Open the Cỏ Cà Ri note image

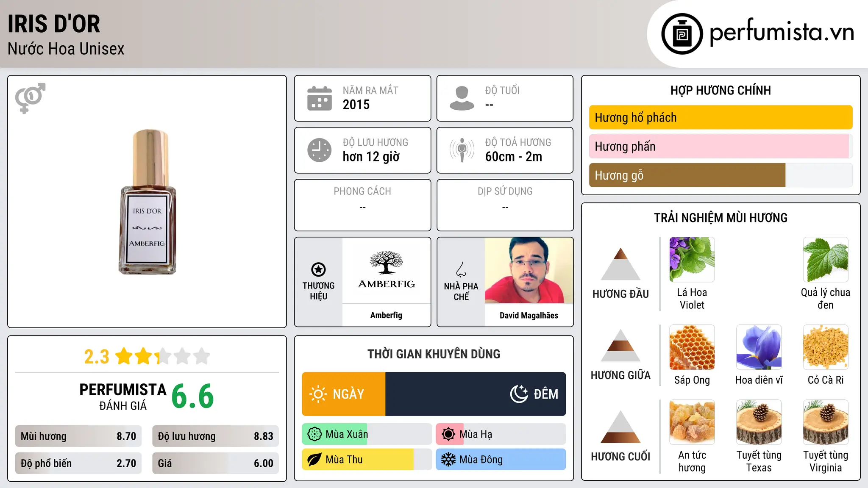[x=826, y=347]
